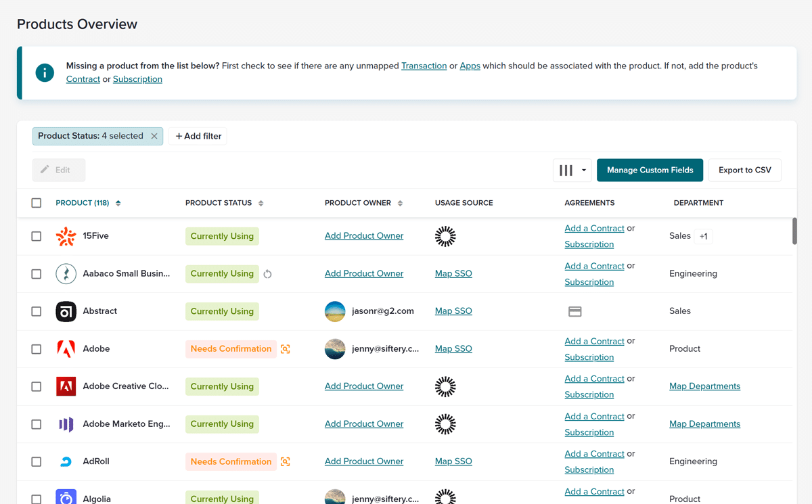This screenshot has height=504, width=812.
Task: Click the 15Five product logo
Action: pos(66,236)
